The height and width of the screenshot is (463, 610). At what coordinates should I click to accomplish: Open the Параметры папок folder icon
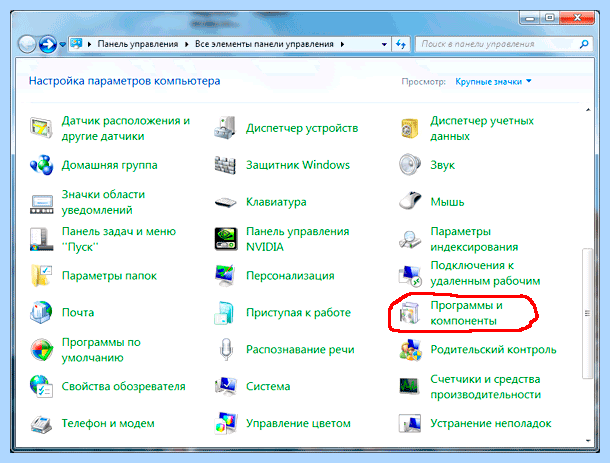pos(41,275)
